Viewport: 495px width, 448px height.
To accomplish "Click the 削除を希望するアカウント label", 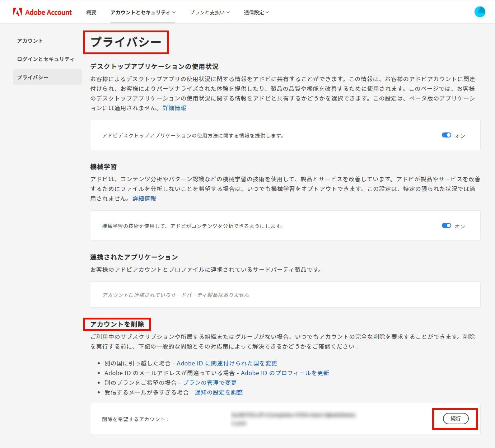I will click(135, 419).
